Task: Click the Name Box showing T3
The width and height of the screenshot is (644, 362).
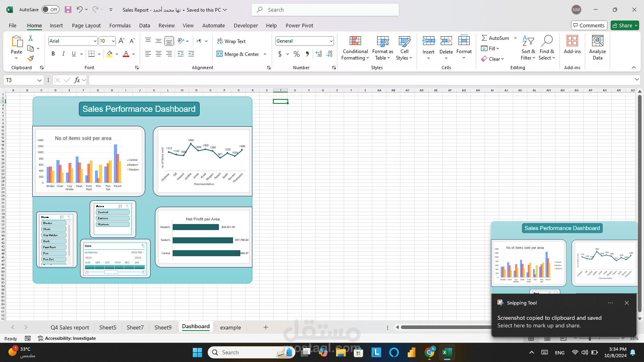Action: coord(23,80)
